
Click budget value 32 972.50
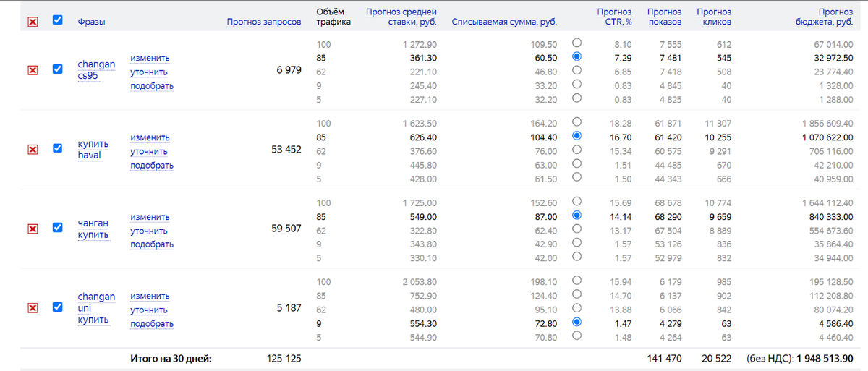(834, 56)
